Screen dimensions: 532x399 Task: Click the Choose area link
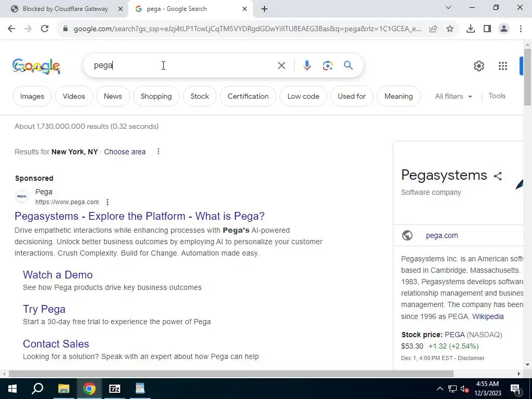point(125,152)
